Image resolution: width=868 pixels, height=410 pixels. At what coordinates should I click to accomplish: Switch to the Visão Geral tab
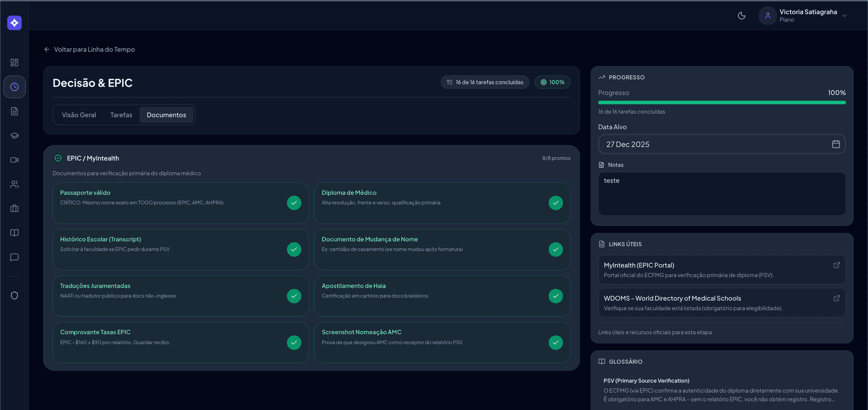click(x=79, y=115)
